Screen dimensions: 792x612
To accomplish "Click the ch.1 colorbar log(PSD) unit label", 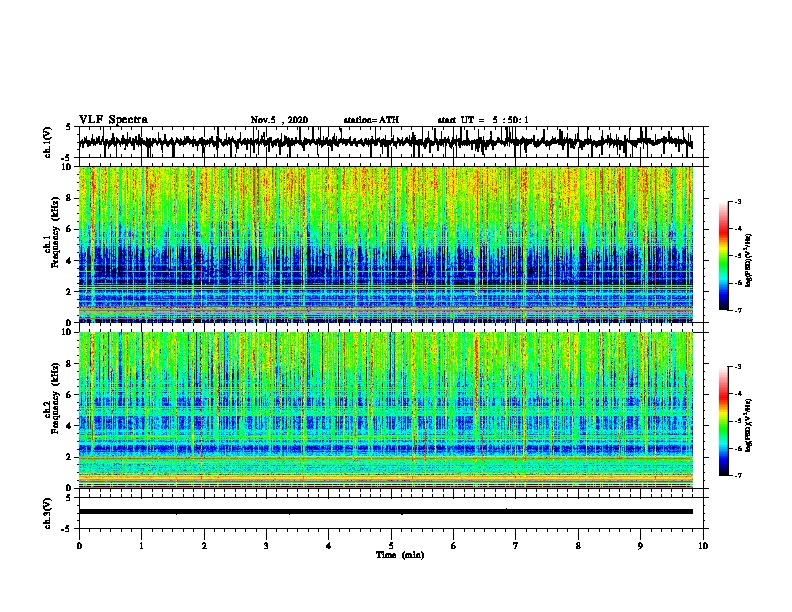I will pos(749,260).
